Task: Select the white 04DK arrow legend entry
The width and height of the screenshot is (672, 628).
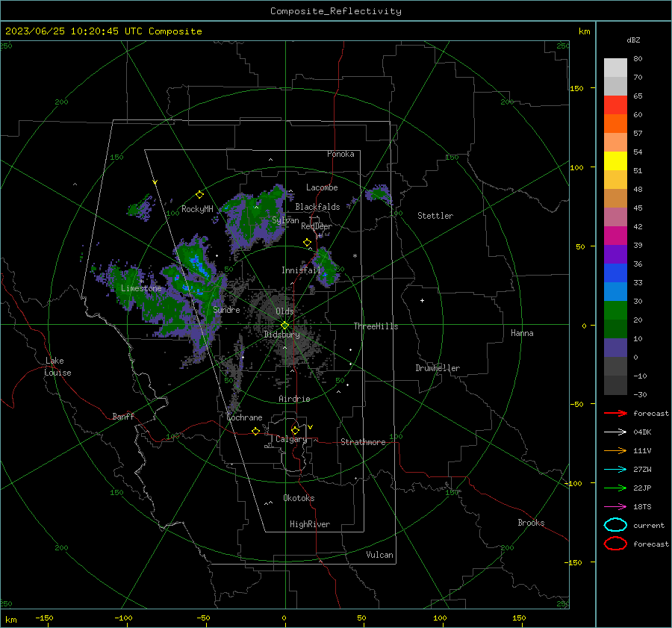Action: 615,432
